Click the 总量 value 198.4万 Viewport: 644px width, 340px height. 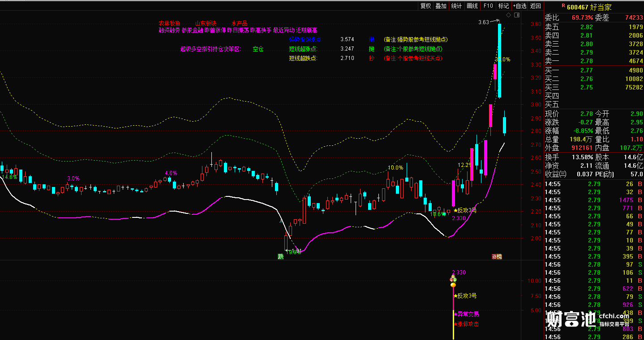[581, 140]
